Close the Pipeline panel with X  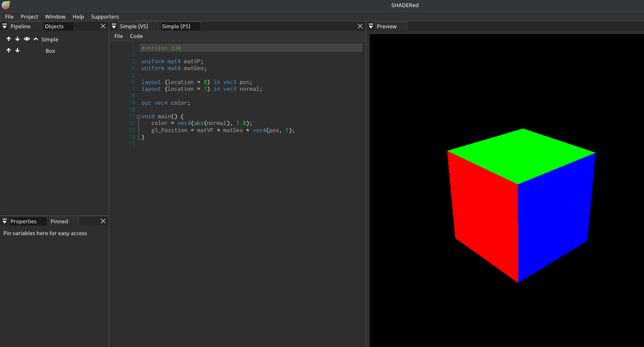(x=103, y=26)
